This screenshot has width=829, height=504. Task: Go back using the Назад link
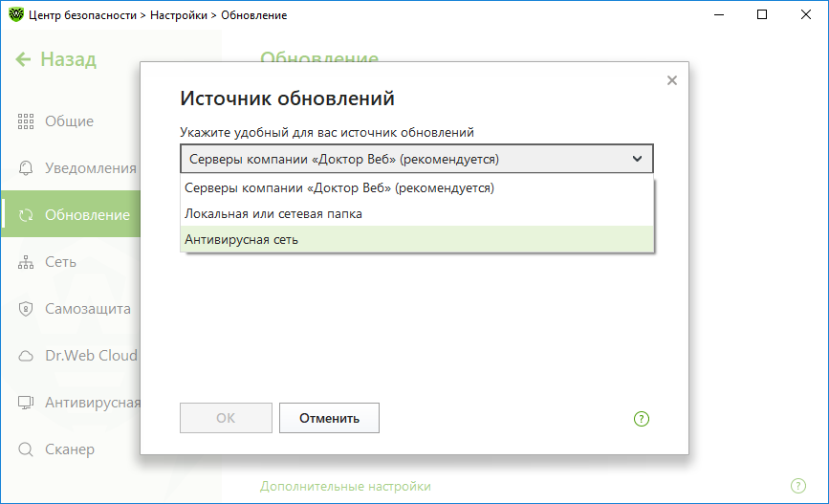(x=68, y=59)
